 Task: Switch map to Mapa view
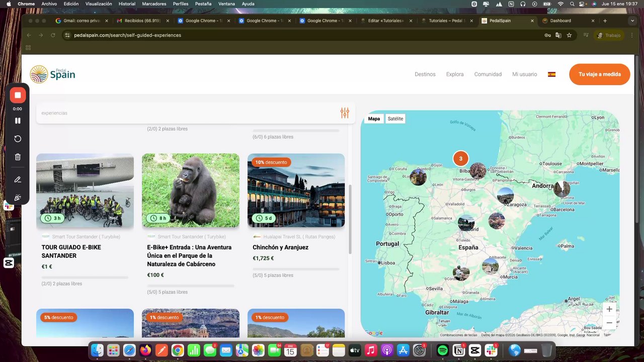coord(374,119)
